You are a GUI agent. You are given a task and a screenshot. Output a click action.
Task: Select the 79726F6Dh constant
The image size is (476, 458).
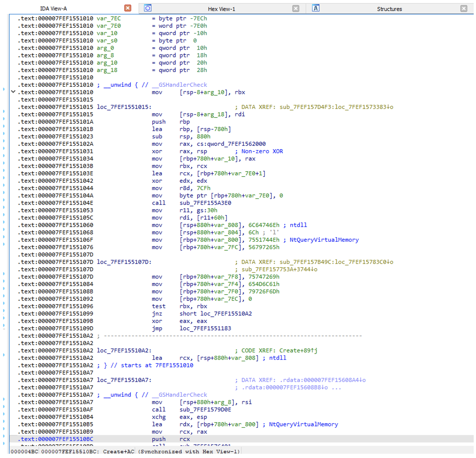[x=264, y=291]
